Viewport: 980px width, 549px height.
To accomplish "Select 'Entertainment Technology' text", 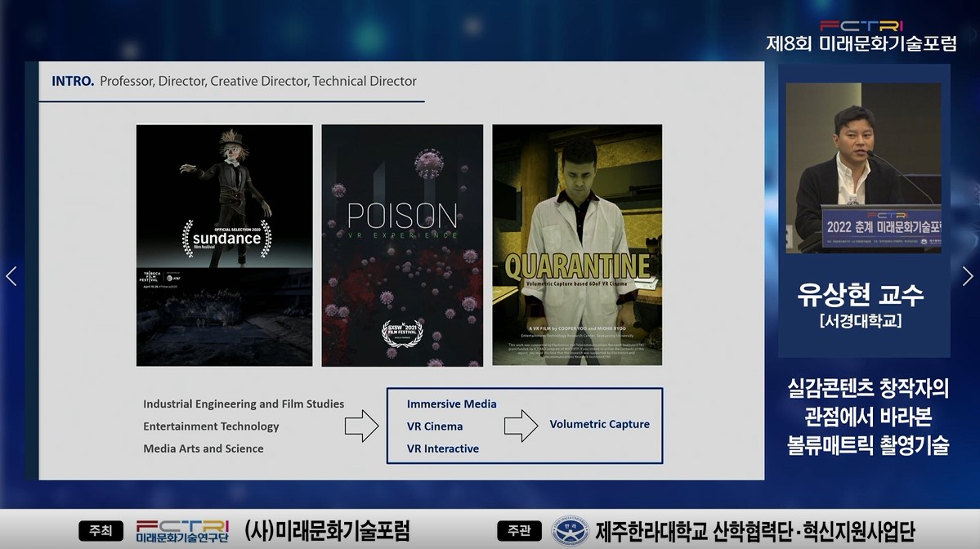I will coord(211,426).
